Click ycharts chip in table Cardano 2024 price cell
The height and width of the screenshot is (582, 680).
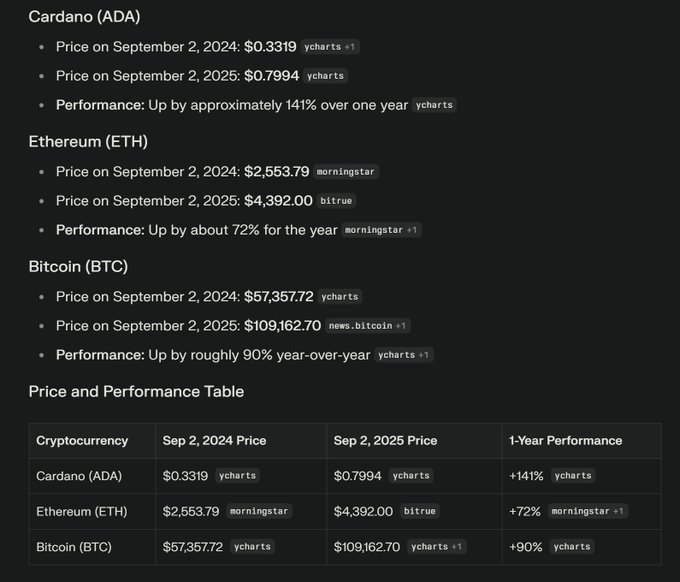coord(238,476)
